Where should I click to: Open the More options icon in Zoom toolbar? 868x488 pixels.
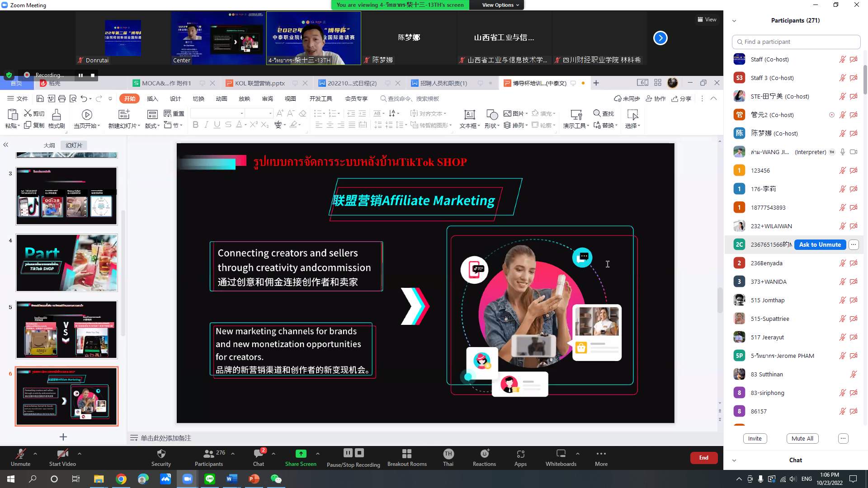tap(601, 454)
